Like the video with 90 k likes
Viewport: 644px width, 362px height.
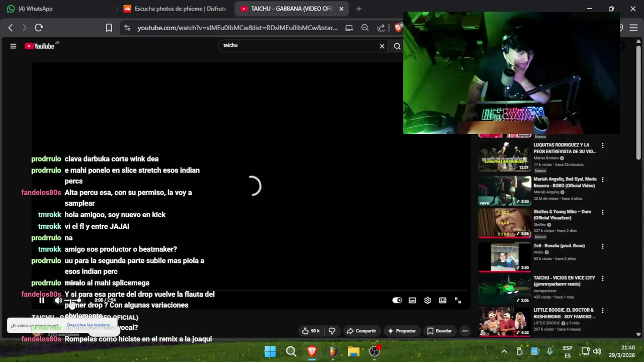click(310, 331)
